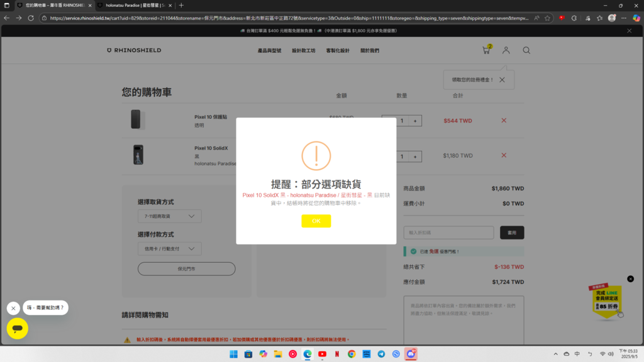The width and height of the screenshot is (644, 362).
Task: Open the Favorites list icon
Action: coord(599,18)
